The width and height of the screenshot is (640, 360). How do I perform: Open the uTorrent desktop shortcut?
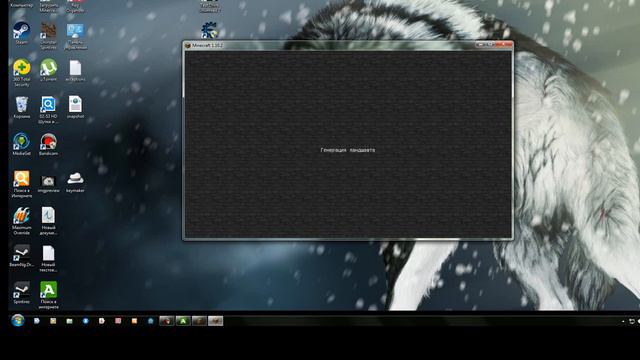click(x=48, y=70)
